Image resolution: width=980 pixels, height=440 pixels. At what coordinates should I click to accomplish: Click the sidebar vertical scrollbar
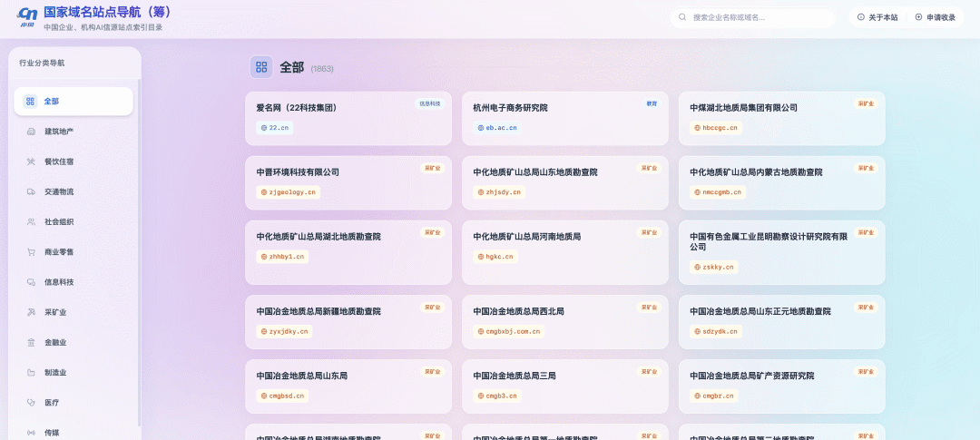pyautogui.click(x=140, y=250)
